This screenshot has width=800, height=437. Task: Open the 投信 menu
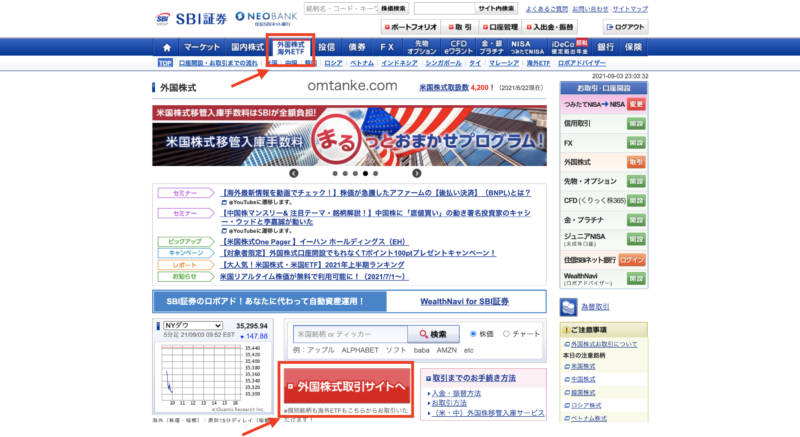coord(327,47)
